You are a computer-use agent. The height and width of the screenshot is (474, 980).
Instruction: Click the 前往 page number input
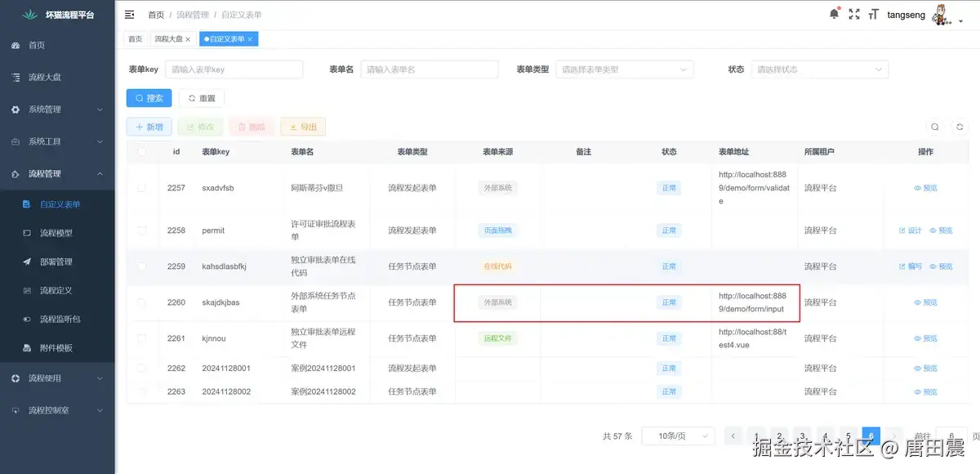point(952,436)
